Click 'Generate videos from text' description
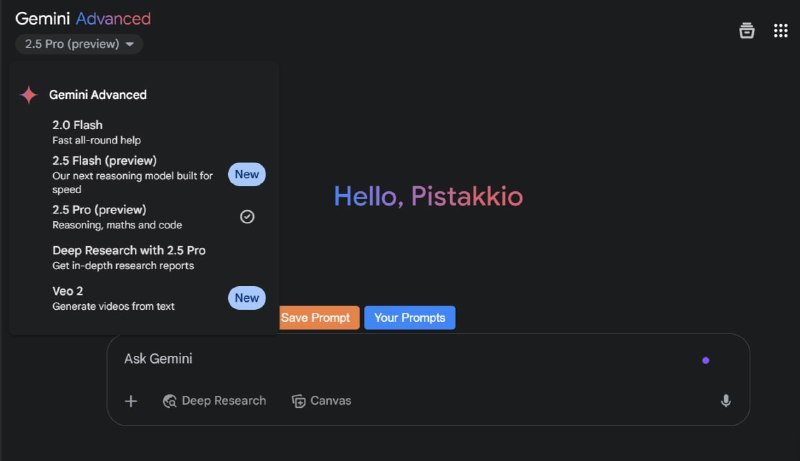The image size is (800, 461). click(x=113, y=306)
